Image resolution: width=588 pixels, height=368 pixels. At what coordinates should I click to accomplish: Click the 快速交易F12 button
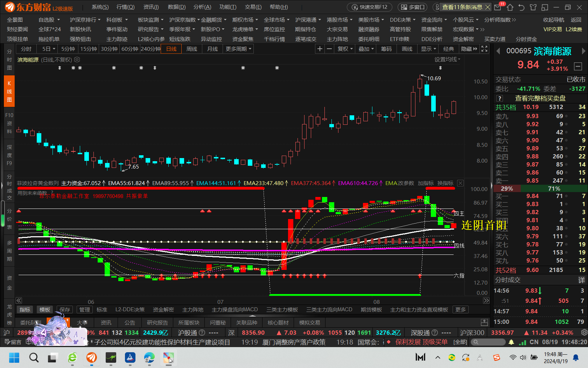370,7
